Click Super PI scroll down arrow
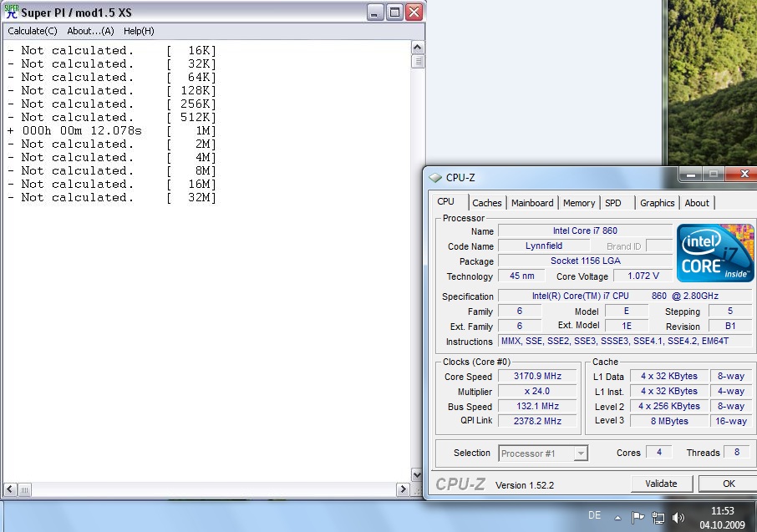The height and width of the screenshot is (532, 757). click(x=417, y=474)
